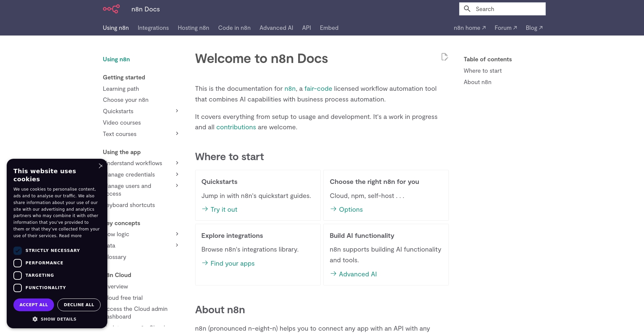644x335 pixels.
Task: Open the n8n home external link
Action: pos(470,28)
